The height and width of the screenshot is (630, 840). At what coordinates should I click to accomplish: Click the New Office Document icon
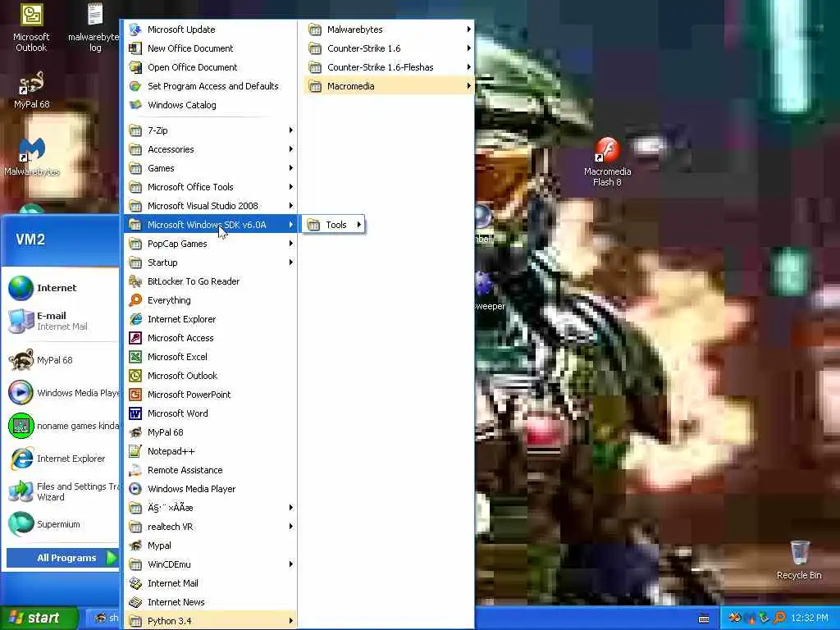coord(135,48)
